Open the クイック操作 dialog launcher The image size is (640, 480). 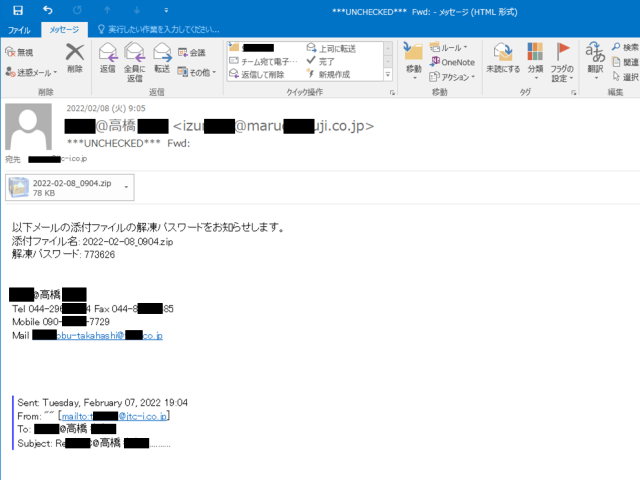(392, 93)
